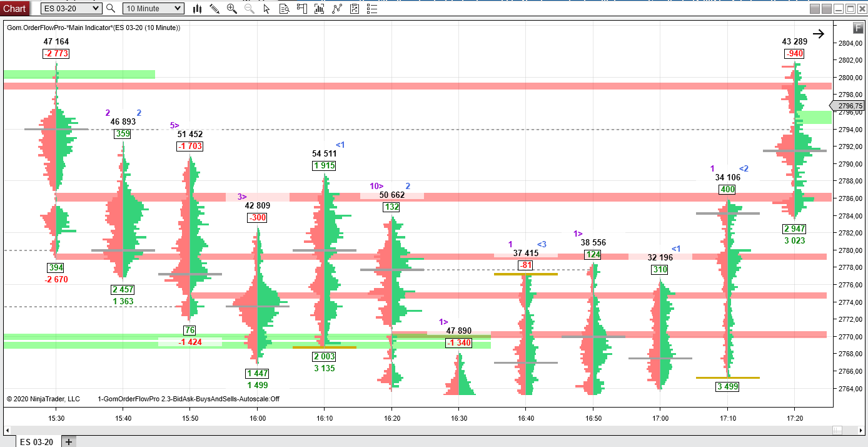This screenshot has width=868, height=447.
Task: Click the volume total 42 809
Action: coord(258,205)
